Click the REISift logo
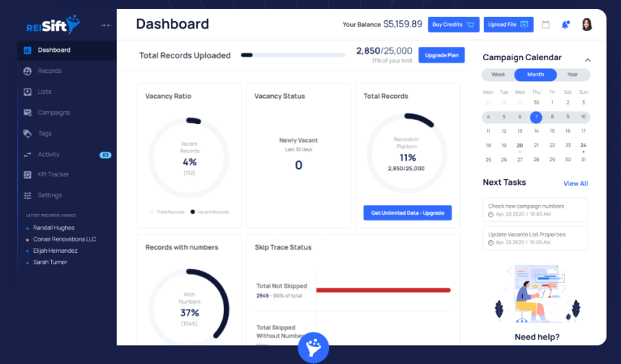Screen dimensions: 621x364 53,24
